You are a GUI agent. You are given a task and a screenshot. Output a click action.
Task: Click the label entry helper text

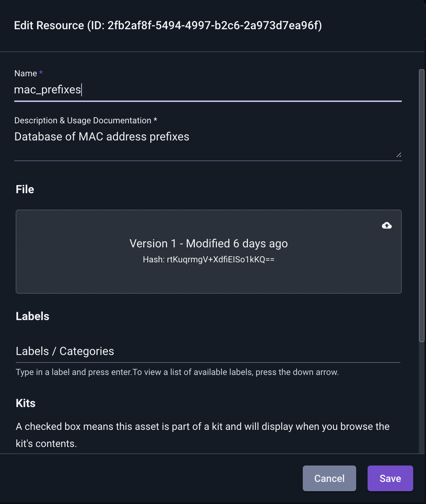[x=177, y=372]
